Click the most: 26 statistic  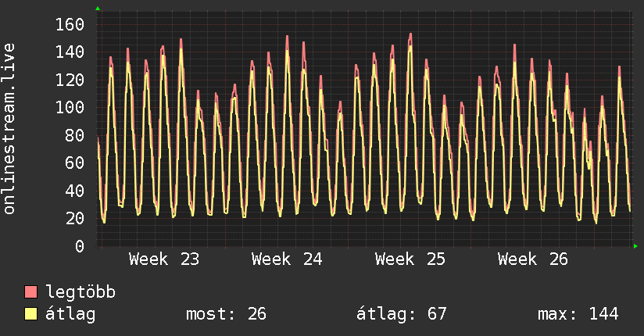click(x=227, y=314)
